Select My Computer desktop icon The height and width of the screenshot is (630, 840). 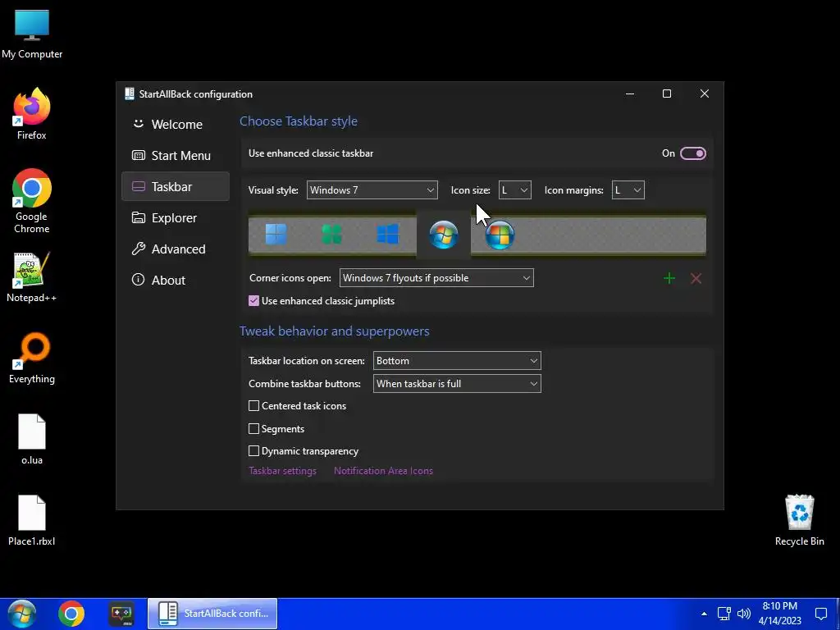click(x=32, y=33)
